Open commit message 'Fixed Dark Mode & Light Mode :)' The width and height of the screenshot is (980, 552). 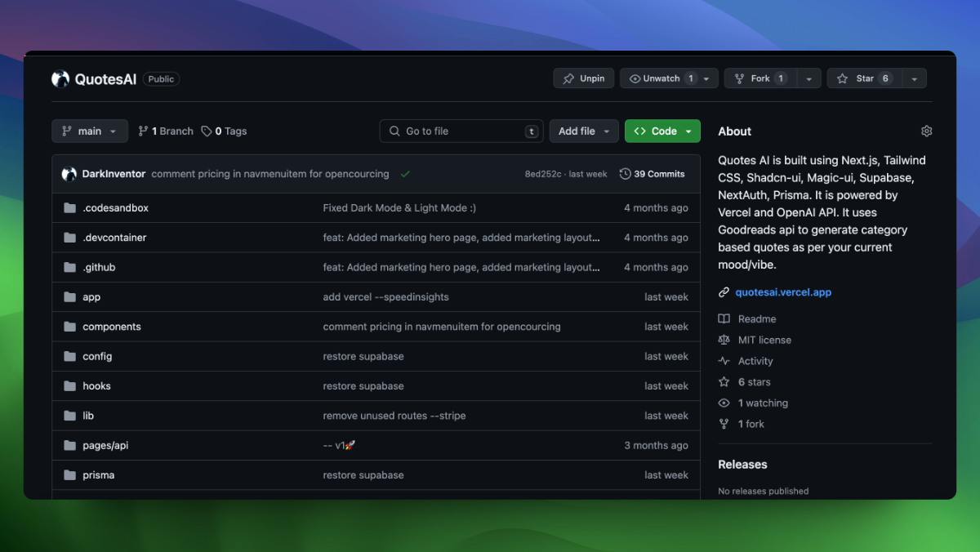click(x=399, y=208)
